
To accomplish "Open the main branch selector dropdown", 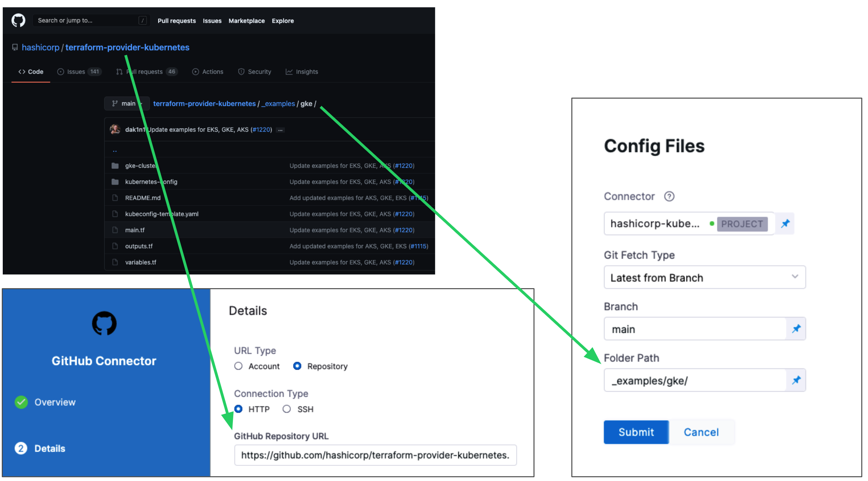I will (127, 103).
